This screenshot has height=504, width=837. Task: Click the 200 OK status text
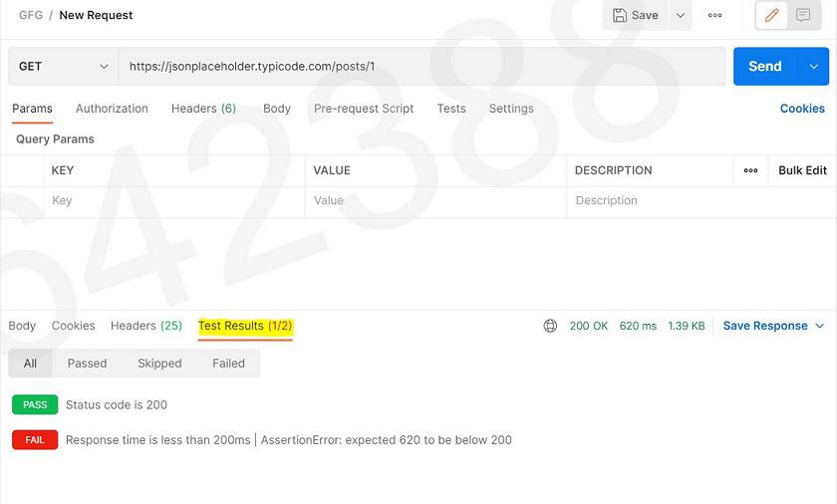pyautogui.click(x=588, y=326)
